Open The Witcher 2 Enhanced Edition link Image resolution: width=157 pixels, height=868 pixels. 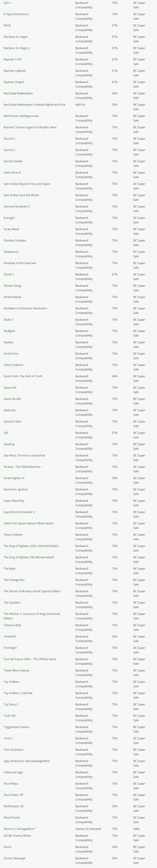coord(32,614)
